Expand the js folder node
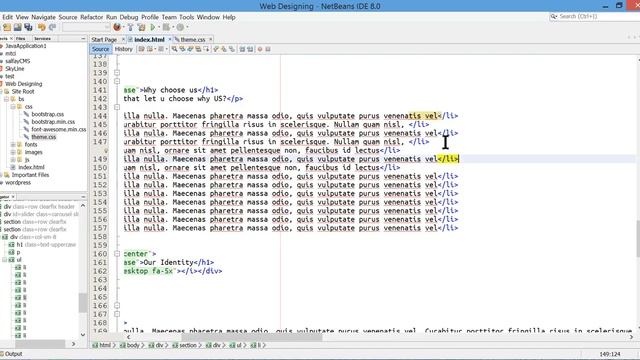The image size is (640, 360). [x=13, y=160]
